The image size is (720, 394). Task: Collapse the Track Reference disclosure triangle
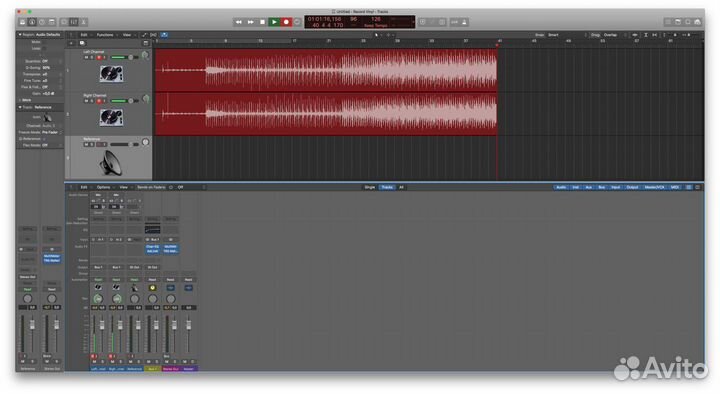point(20,107)
